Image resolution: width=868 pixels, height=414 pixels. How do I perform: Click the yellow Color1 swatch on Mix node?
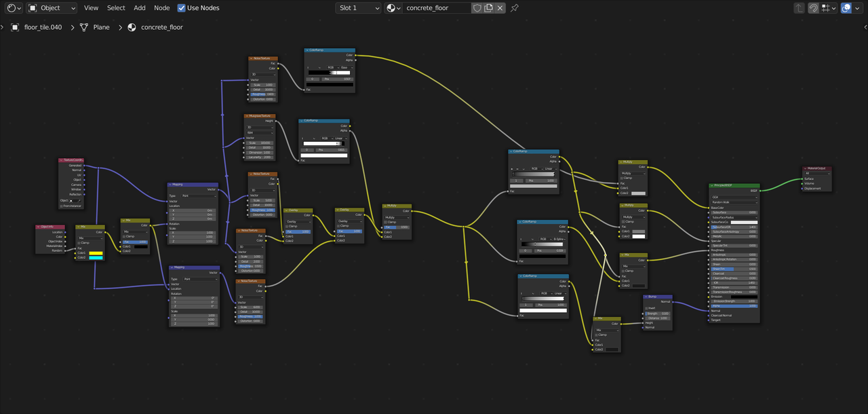[x=96, y=253]
